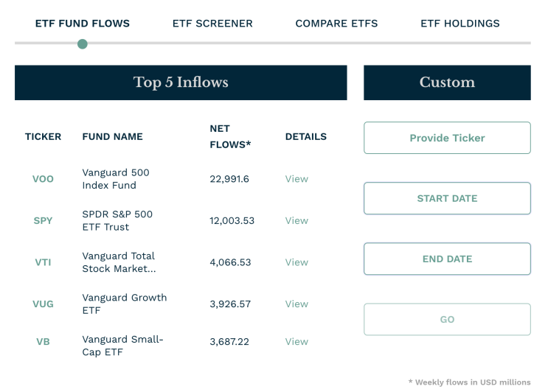Screen dimensions: 548x392
Task: Open the SPY ticker link
Action: 44,220
